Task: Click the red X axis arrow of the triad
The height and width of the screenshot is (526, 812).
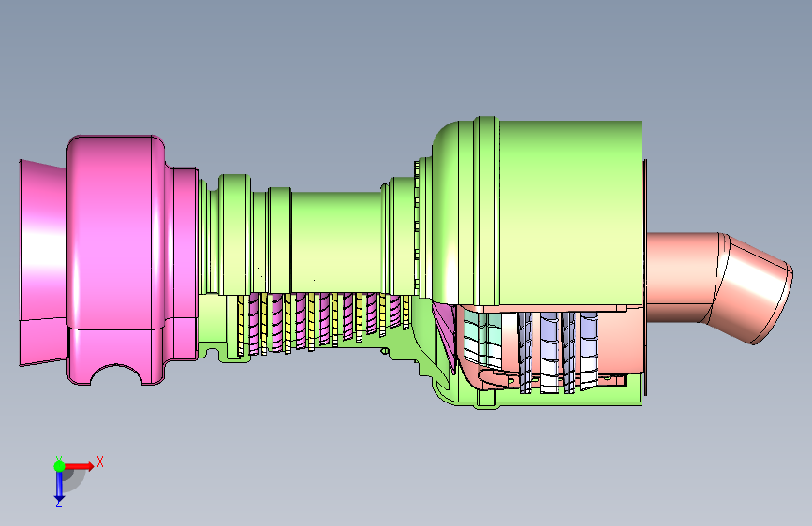Action: tap(80, 466)
